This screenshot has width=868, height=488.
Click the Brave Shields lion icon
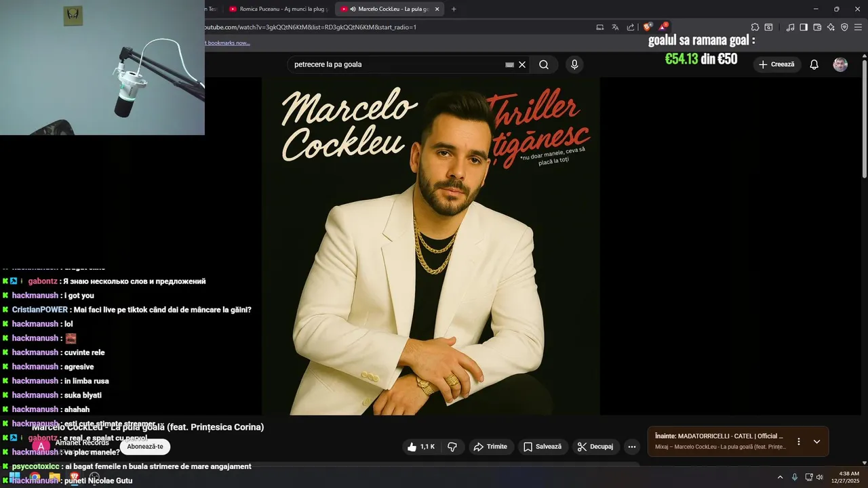(x=647, y=27)
